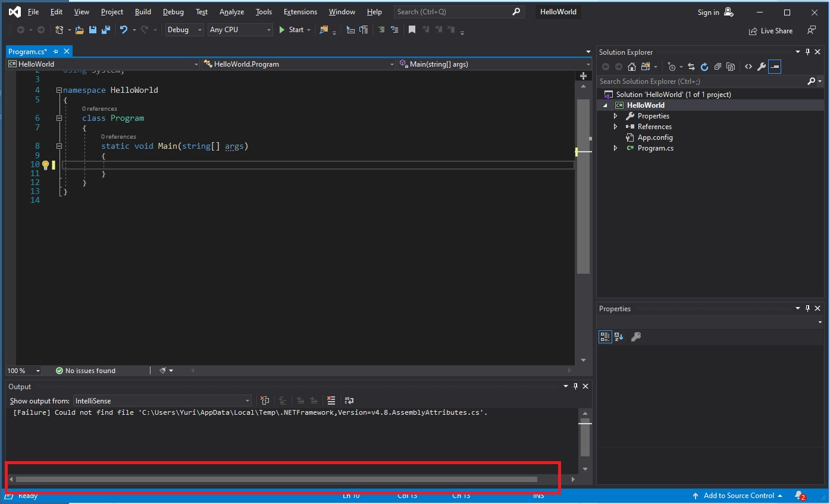Click the Preview Selected Items icon
The width and height of the screenshot is (830, 504).
click(x=774, y=67)
